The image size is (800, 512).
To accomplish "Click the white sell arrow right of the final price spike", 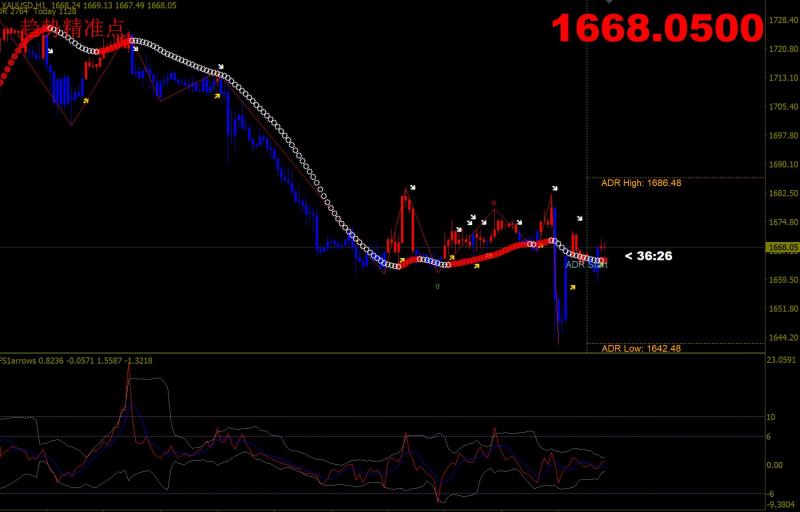I will click(x=580, y=218).
